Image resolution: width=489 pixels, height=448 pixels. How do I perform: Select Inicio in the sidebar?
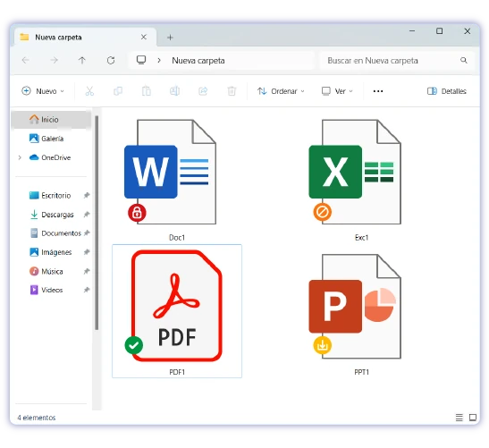tap(51, 120)
